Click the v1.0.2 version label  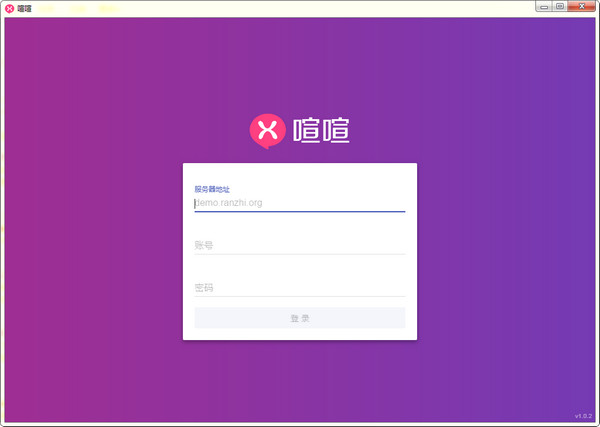click(583, 416)
